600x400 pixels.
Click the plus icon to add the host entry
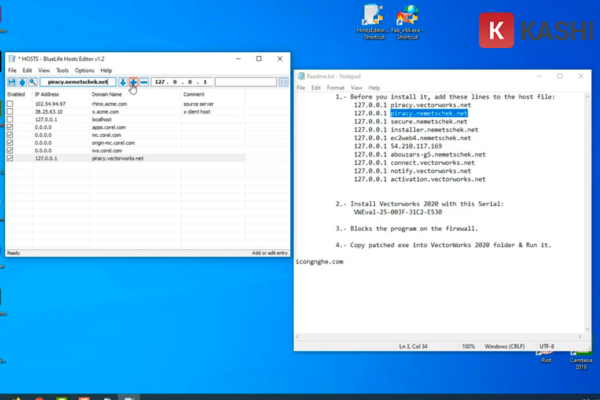pyautogui.click(x=133, y=82)
